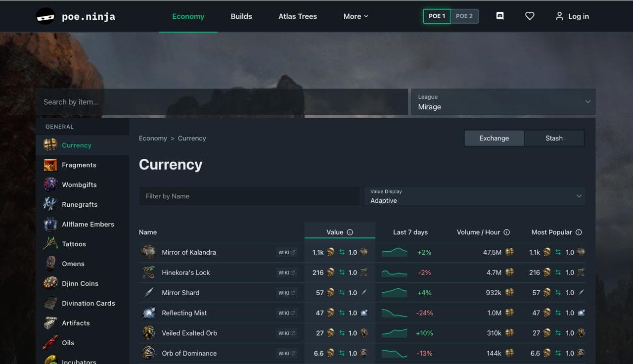Select Fragments in the sidebar
This screenshot has width=633, height=364.
coord(82,165)
